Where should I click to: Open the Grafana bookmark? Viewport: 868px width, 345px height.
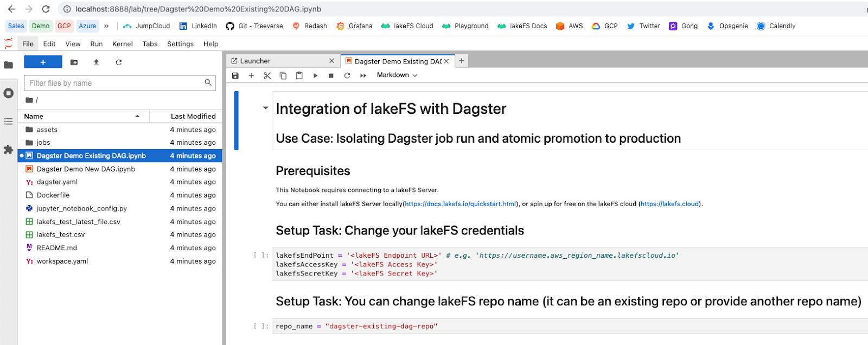(354, 26)
